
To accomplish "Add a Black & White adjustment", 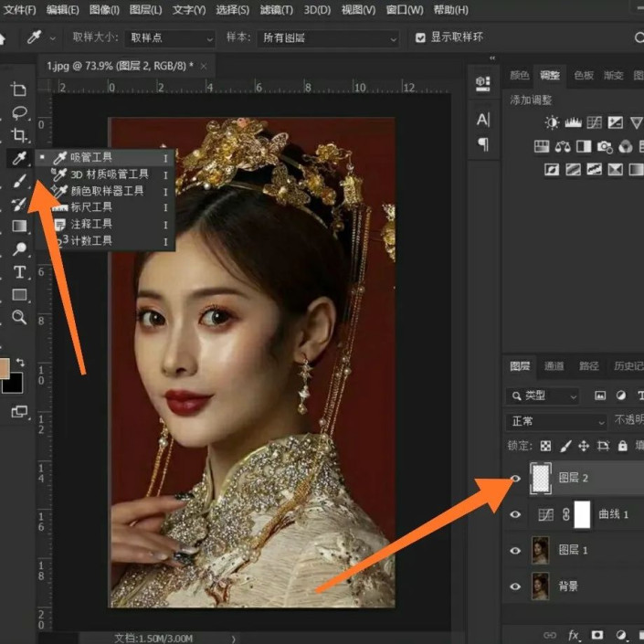I will pos(584,146).
